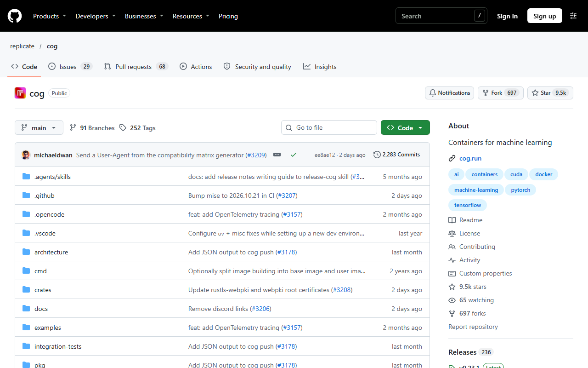
Task: Click the star icon beside 9.5k stars
Action: 452,287
